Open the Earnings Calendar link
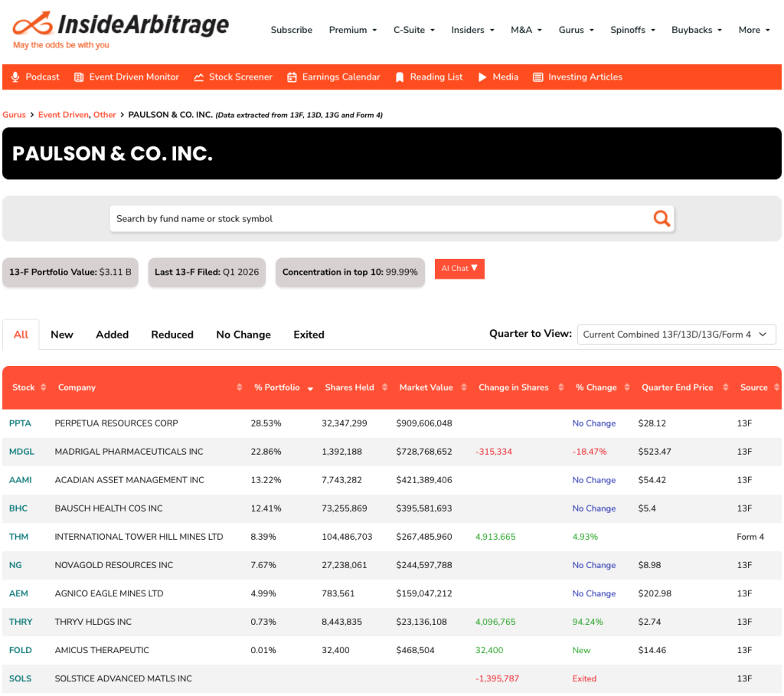Viewport: 784px width, 696px height. point(341,77)
